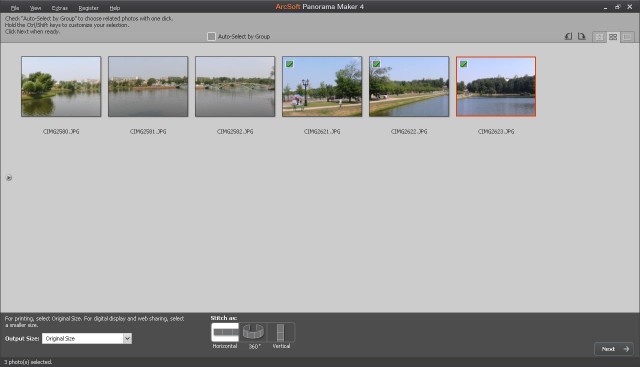Open the Output Size dropdown arrow
The width and height of the screenshot is (640, 367).
pyautogui.click(x=127, y=338)
